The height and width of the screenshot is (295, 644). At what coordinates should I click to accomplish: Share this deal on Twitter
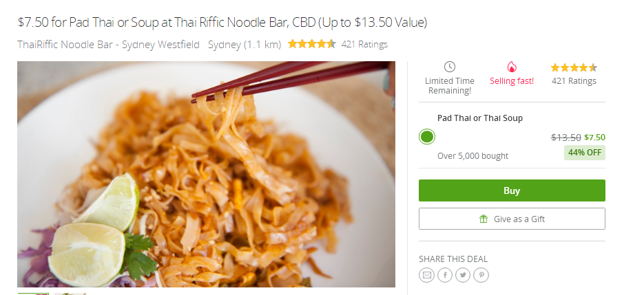coord(463,275)
